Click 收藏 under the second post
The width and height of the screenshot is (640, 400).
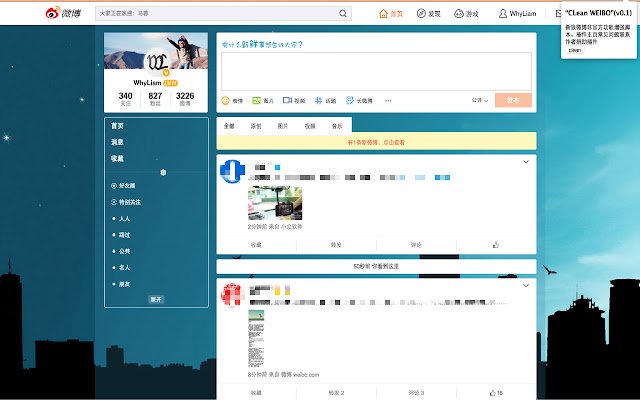click(256, 393)
